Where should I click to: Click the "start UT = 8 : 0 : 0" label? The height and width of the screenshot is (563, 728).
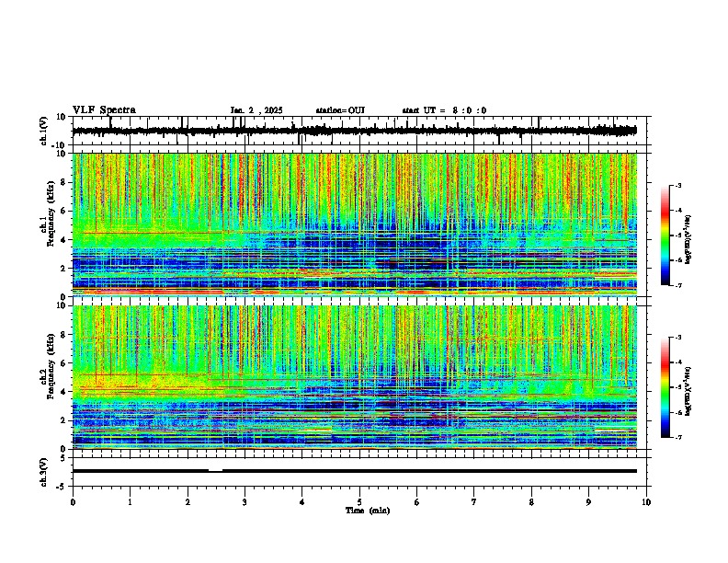444,110
